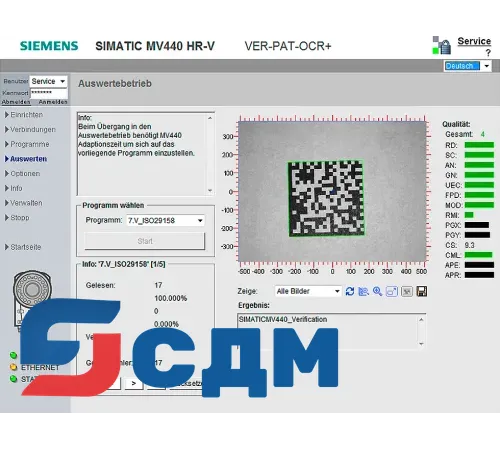Click the Info box scroll-up arrow
500x450 pixels.
210,118
